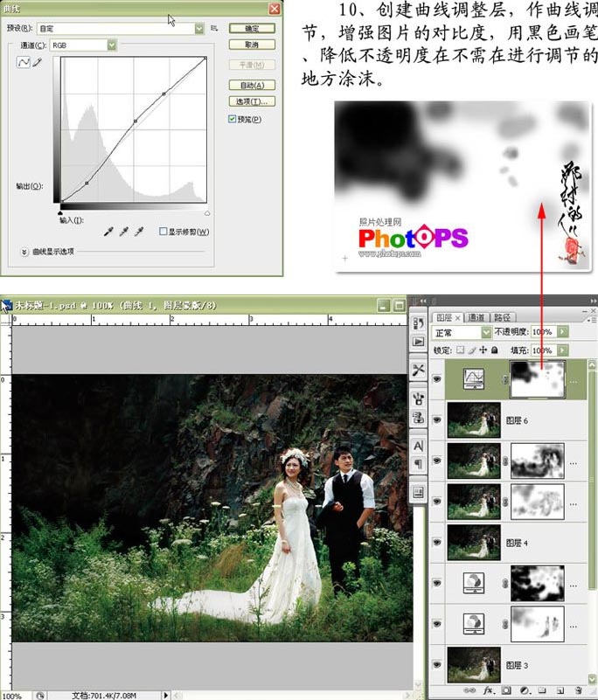Expand 曲线显示选项 section
Viewport: 598px width, 700px height.
click(24, 252)
